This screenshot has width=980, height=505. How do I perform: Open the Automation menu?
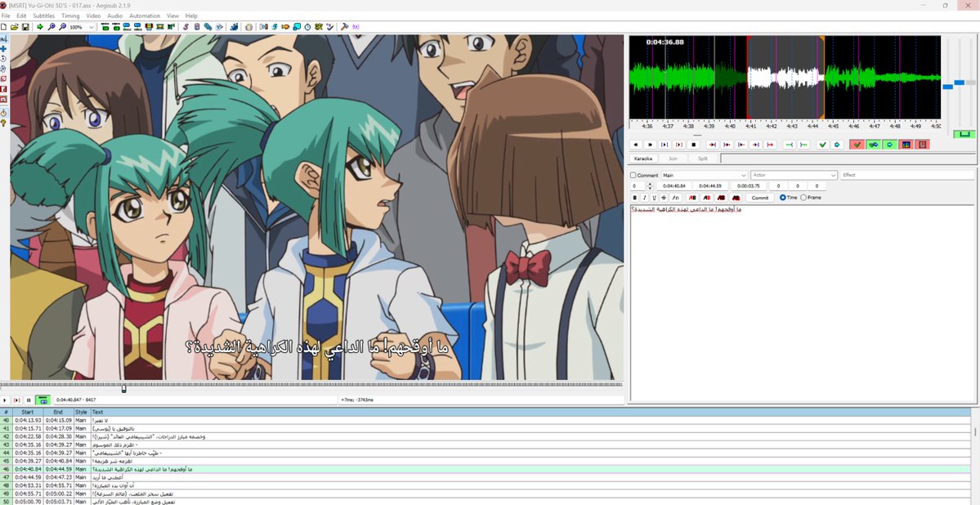click(x=145, y=16)
